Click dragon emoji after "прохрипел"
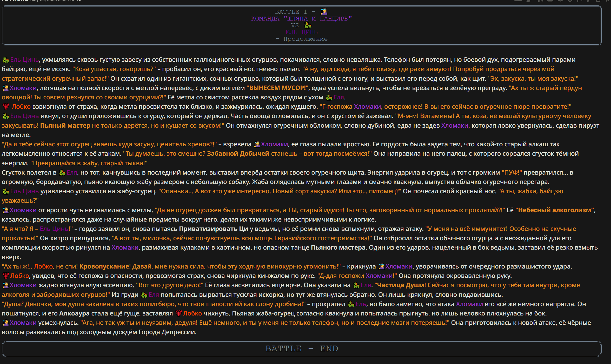The width and height of the screenshot is (611, 364). tap(351, 304)
